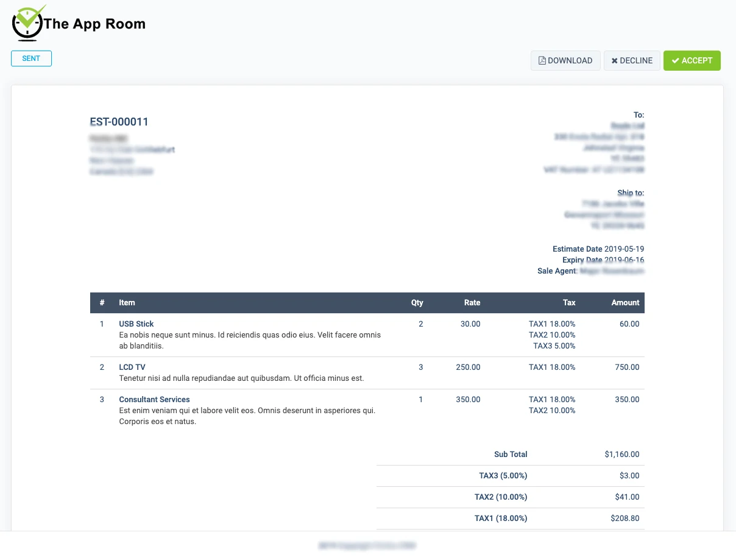Click the USB Stick item name

point(136,324)
